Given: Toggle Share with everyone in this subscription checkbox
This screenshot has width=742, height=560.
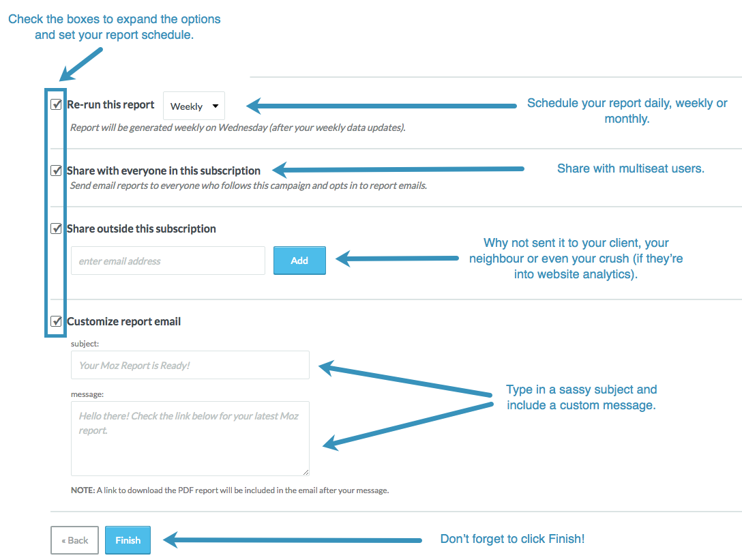Looking at the screenshot, I should coord(57,171).
